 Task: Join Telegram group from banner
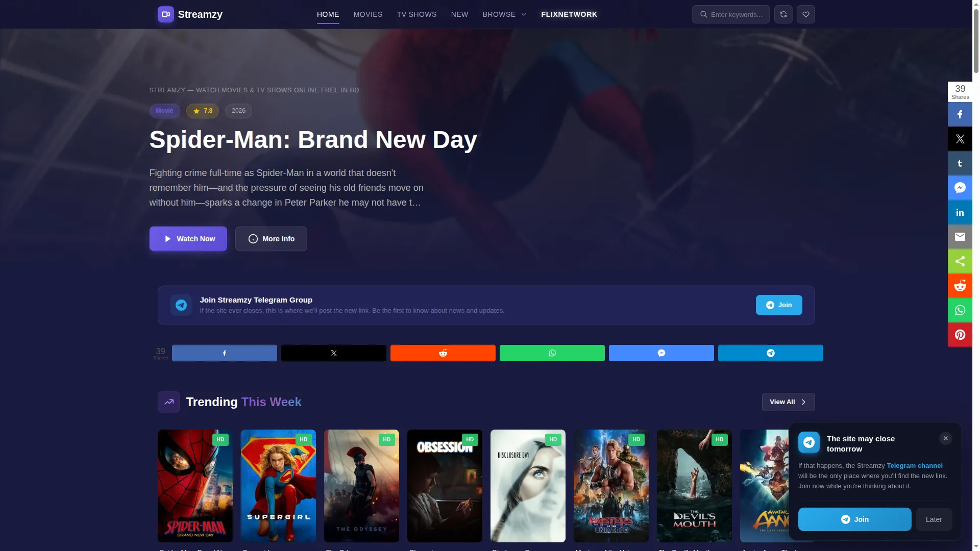tap(779, 305)
